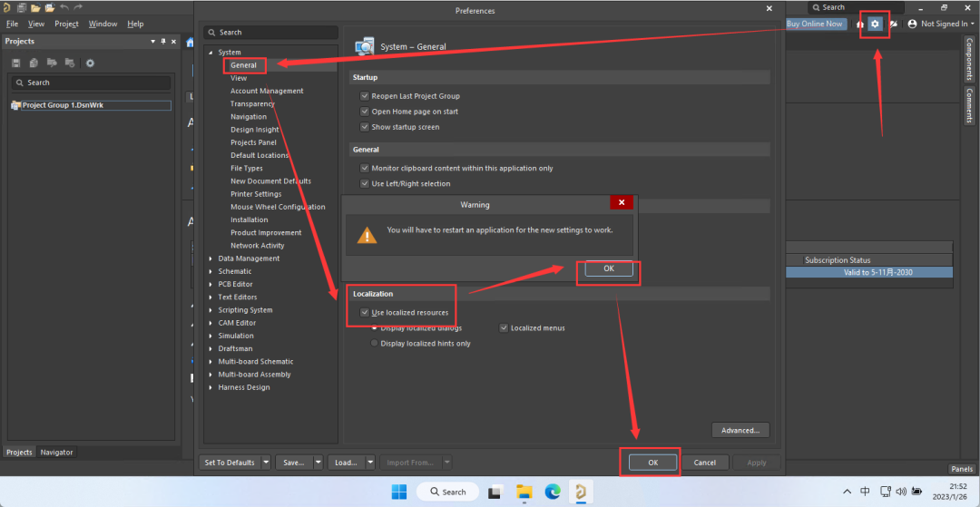Expand the Data Management tree node
The width and height of the screenshot is (980, 507).
211,258
